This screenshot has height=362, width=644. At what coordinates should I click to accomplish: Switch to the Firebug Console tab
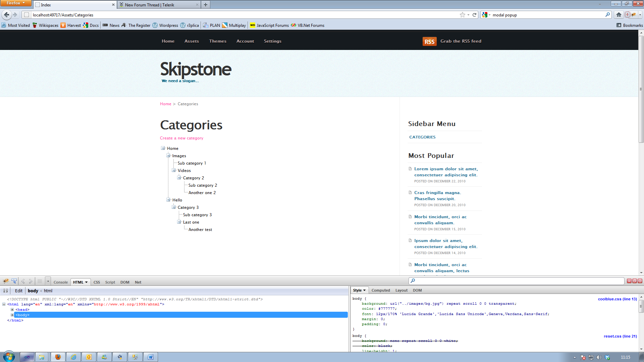click(61, 282)
